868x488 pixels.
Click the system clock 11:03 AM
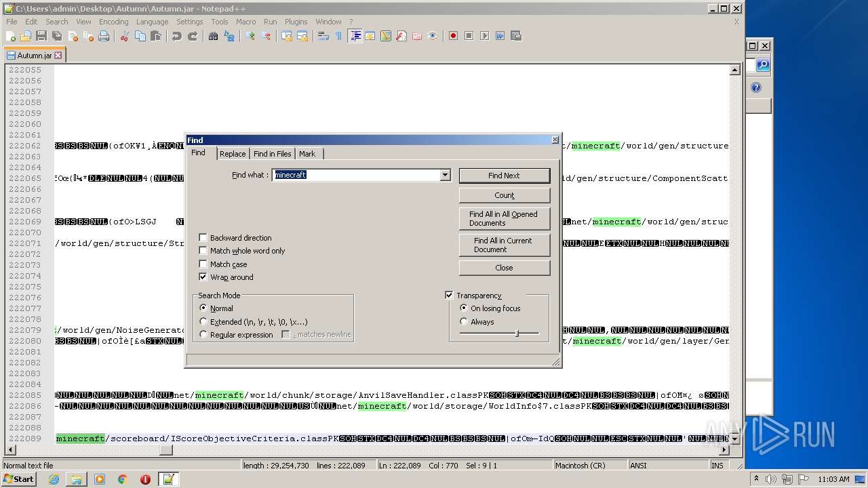[x=833, y=479]
